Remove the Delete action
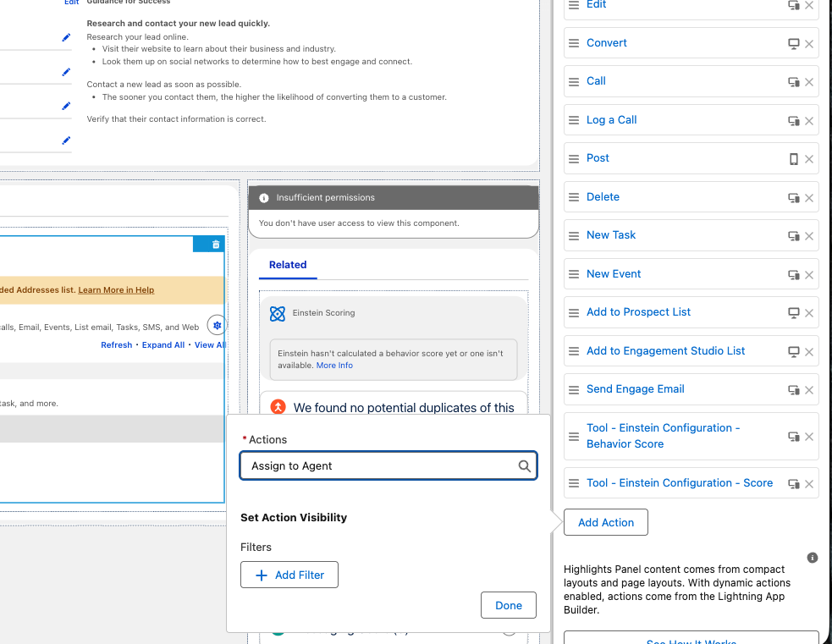This screenshot has height=644, width=832. 808,198
